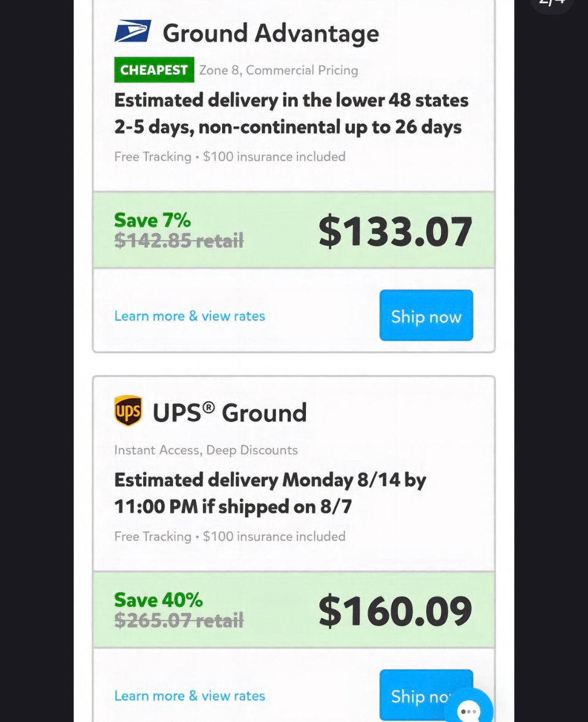The height and width of the screenshot is (722, 588).
Task: Click the USPS eagle logo
Action: click(132, 32)
